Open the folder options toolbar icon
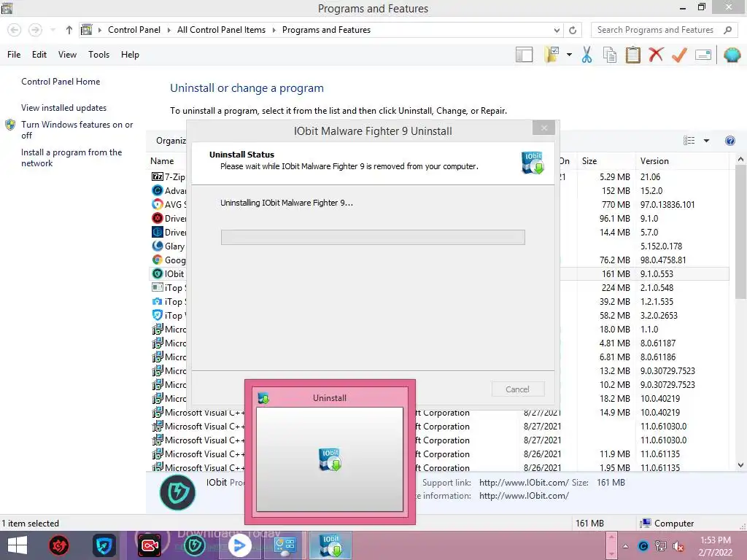 (x=551, y=55)
